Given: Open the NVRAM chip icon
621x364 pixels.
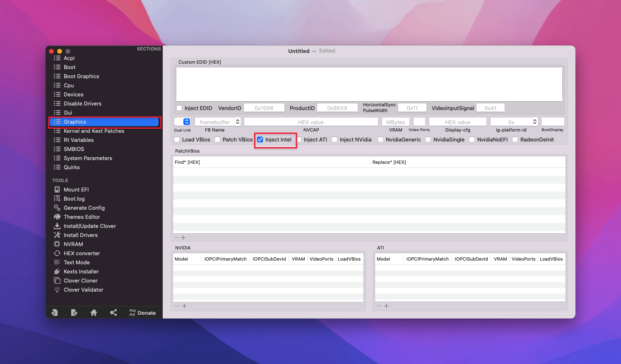Looking at the screenshot, I should (x=57, y=244).
